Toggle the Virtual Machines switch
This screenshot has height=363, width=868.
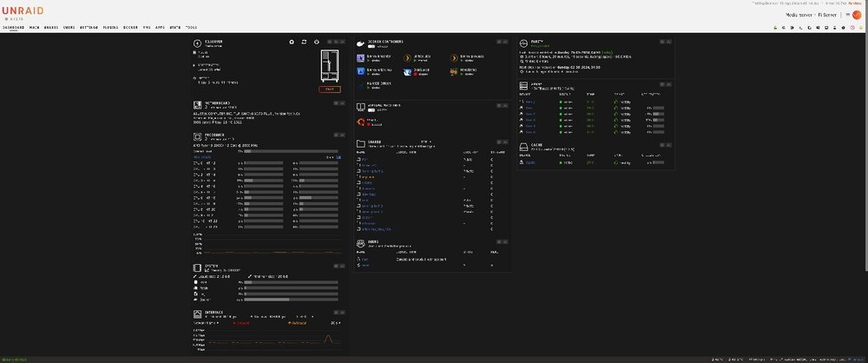tap(372, 109)
